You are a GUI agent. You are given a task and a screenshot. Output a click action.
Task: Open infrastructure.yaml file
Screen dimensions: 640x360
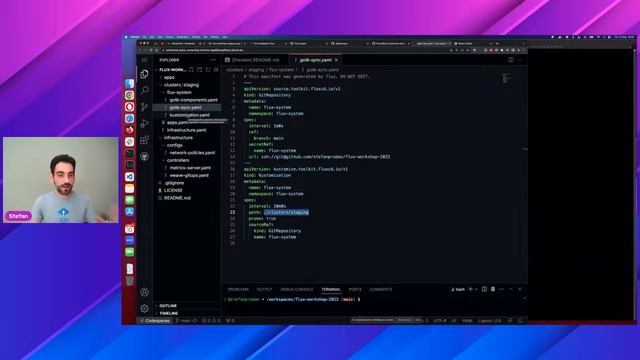click(186, 130)
